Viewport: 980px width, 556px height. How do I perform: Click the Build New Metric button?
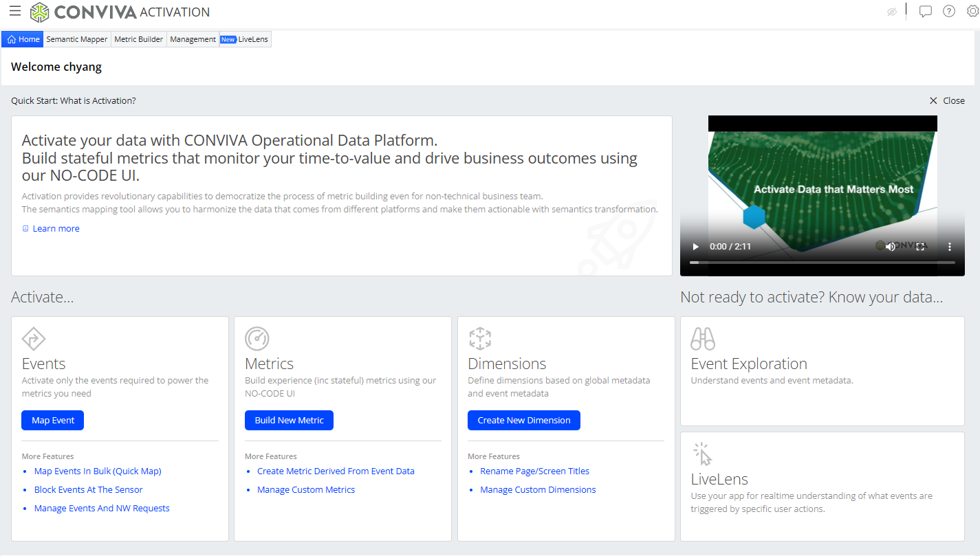pos(289,421)
